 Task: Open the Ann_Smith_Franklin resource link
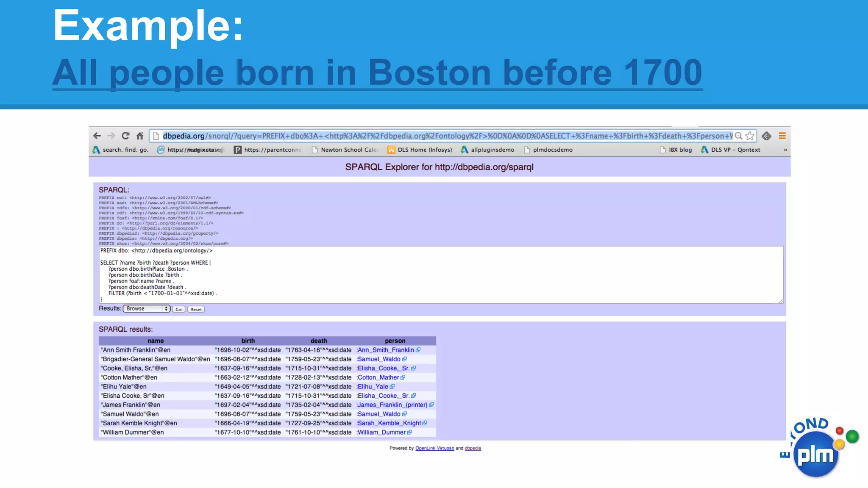[385, 350]
